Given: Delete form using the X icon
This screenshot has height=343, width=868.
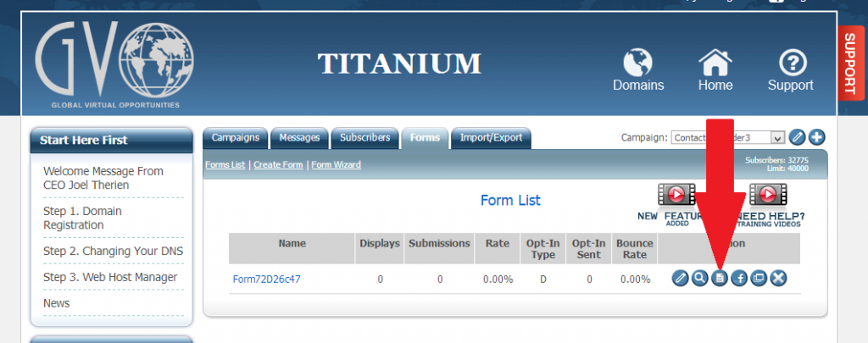Looking at the screenshot, I should click(777, 279).
